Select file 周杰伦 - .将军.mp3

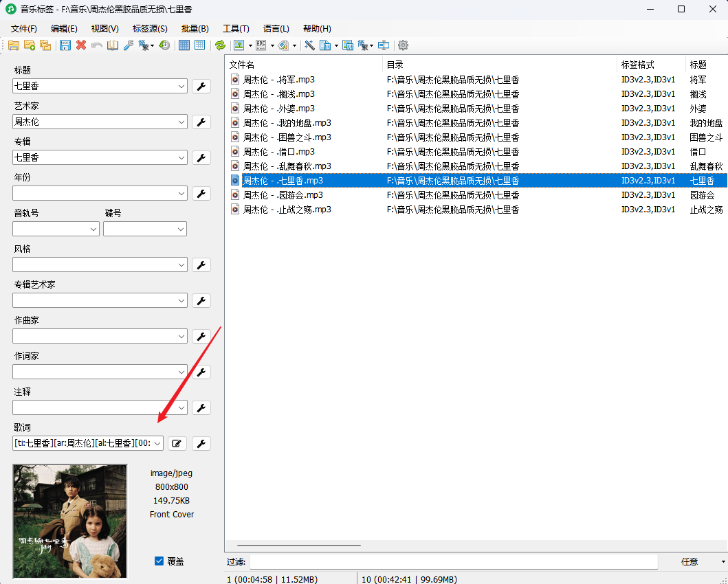[x=279, y=80]
